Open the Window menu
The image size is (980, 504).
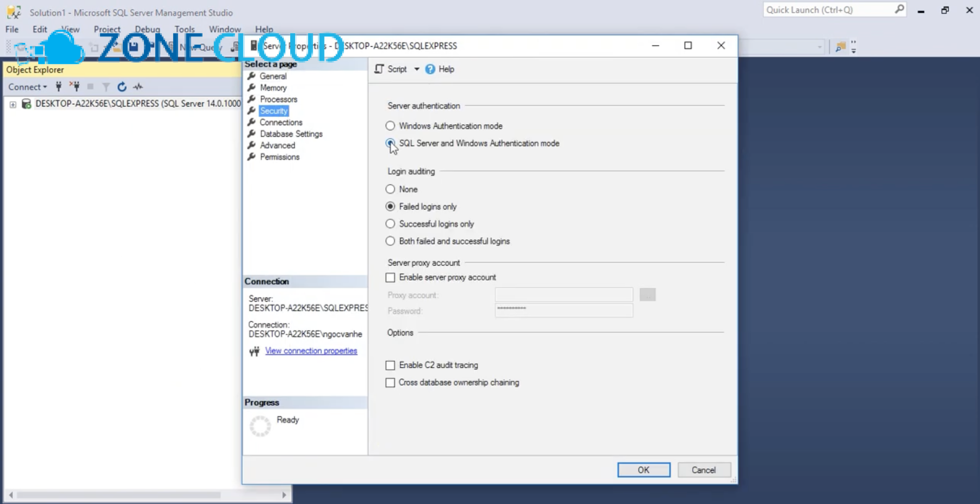[x=225, y=29]
